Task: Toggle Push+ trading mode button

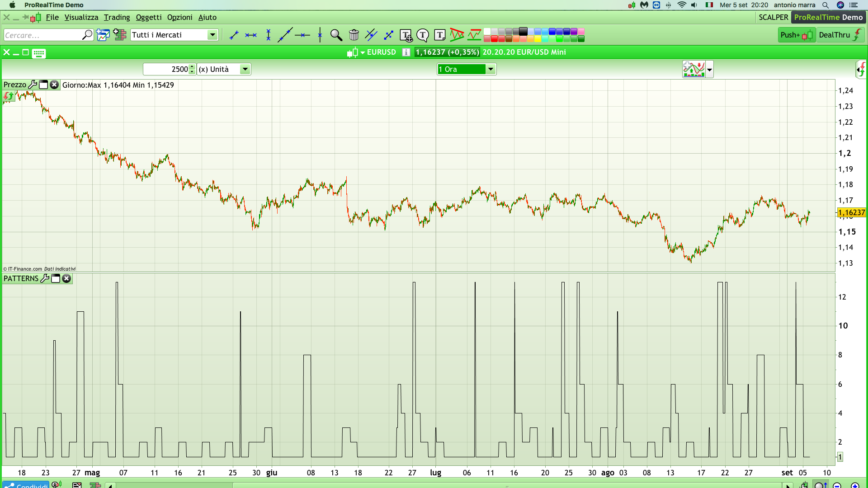Action: click(796, 35)
